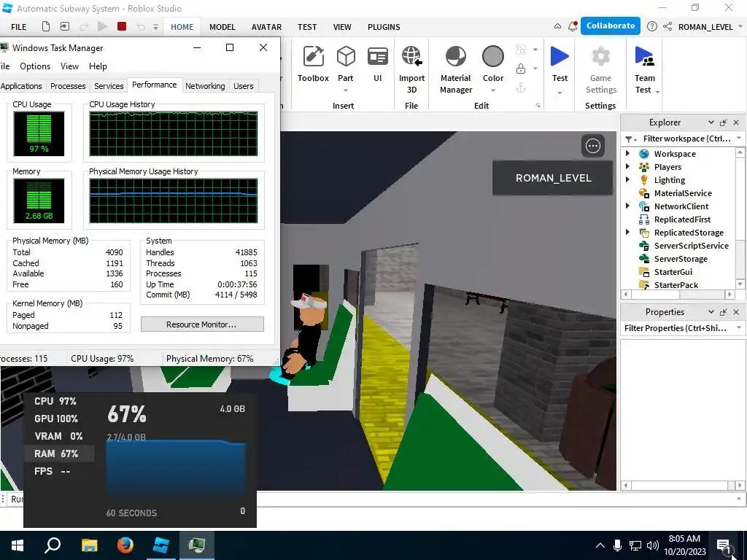The height and width of the screenshot is (560, 747).
Task: Start the Test play button
Action: click(x=560, y=57)
